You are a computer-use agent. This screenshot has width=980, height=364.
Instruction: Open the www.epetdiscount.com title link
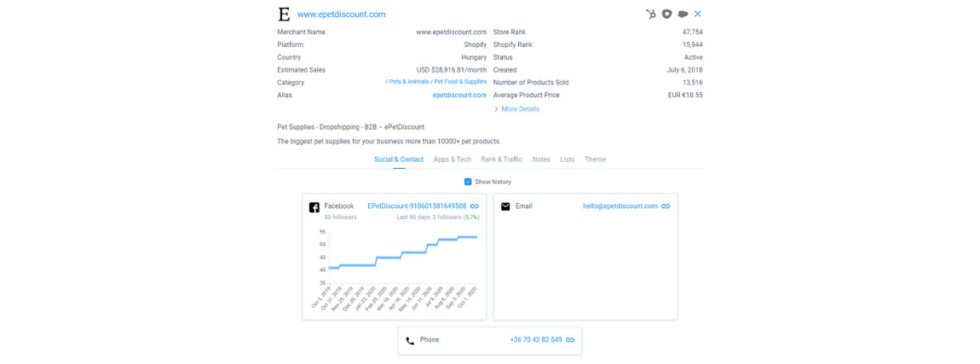341,14
